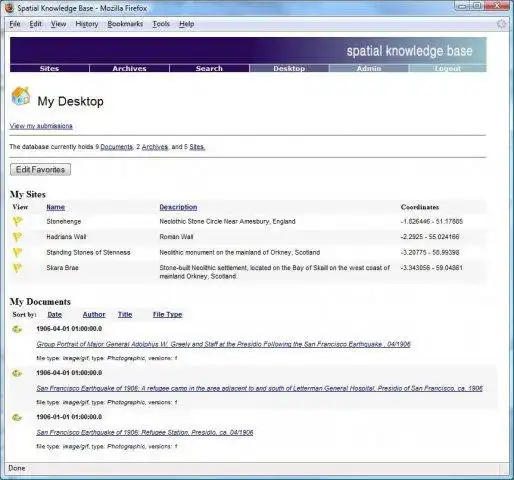Viewport: 514px width, 480px height.
Task: Switch to the Search navigation tab
Action: [209, 68]
